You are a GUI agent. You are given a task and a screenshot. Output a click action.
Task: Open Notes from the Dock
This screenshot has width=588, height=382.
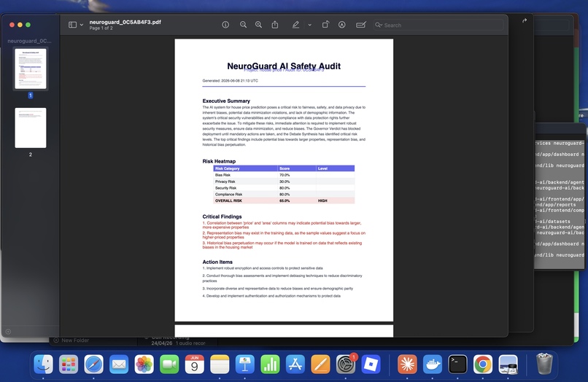pos(220,364)
